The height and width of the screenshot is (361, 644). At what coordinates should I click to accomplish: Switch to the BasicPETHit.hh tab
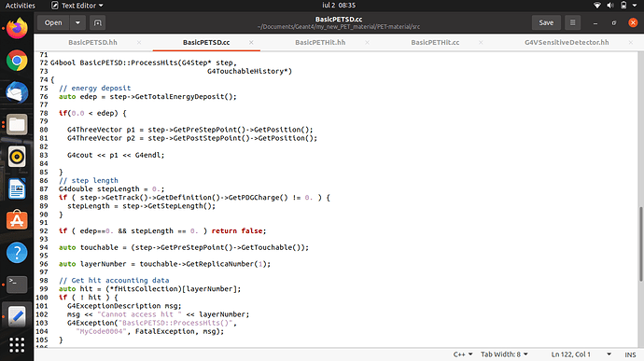coord(320,42)
